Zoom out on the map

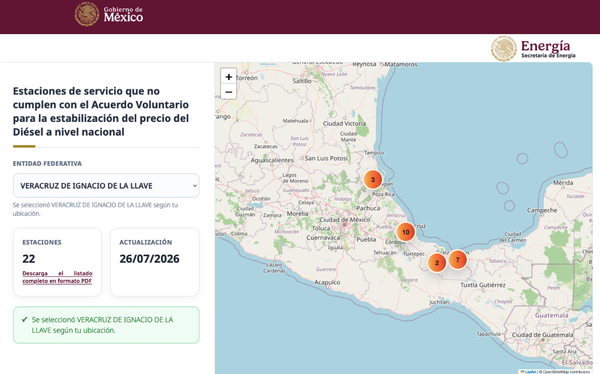(228, 92)
